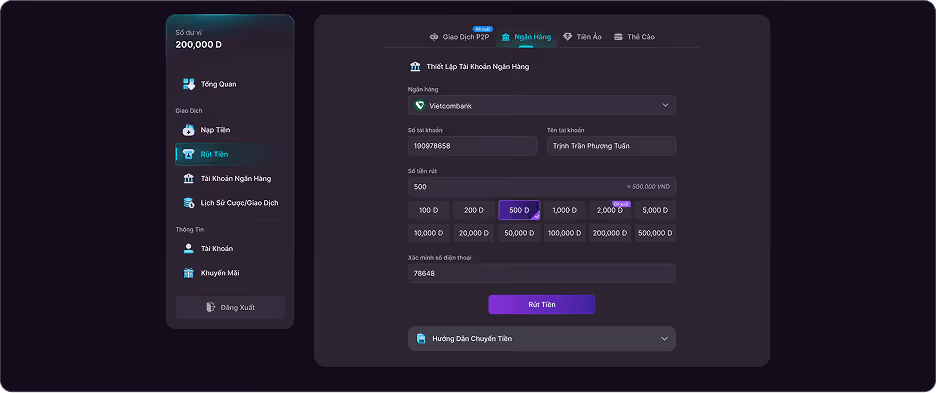This screenshot has width=936, height=393.
Task: Click the Thiết Lập Tài Khoản Ngân Hàng heading
Action: pyautogui.click(x=478, y=66)
